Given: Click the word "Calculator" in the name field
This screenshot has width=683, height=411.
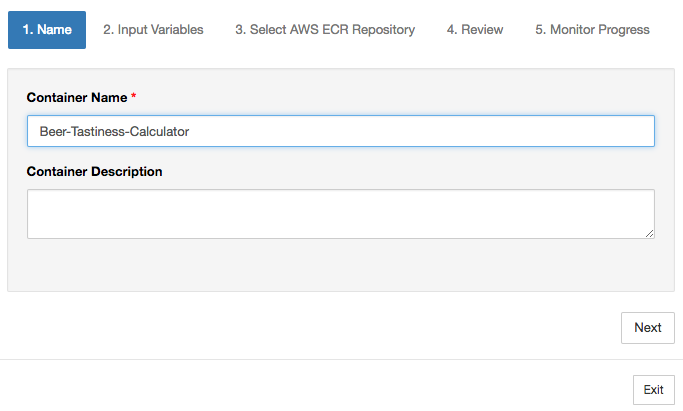Looking at the screenshot, I should (x=160, y=131).
